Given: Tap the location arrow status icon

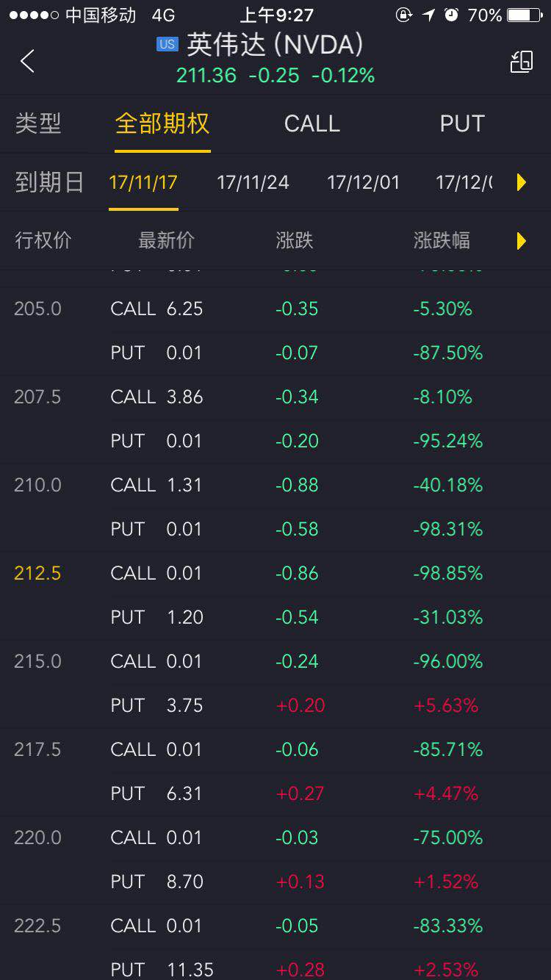Looking at the screenshot, I should click(429, 15).
